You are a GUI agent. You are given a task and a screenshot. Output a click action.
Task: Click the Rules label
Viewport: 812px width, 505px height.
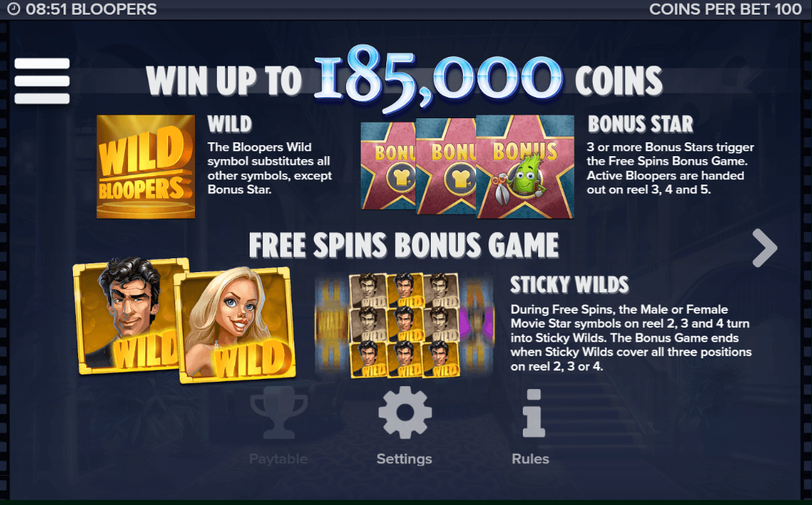tap(530, 459)
